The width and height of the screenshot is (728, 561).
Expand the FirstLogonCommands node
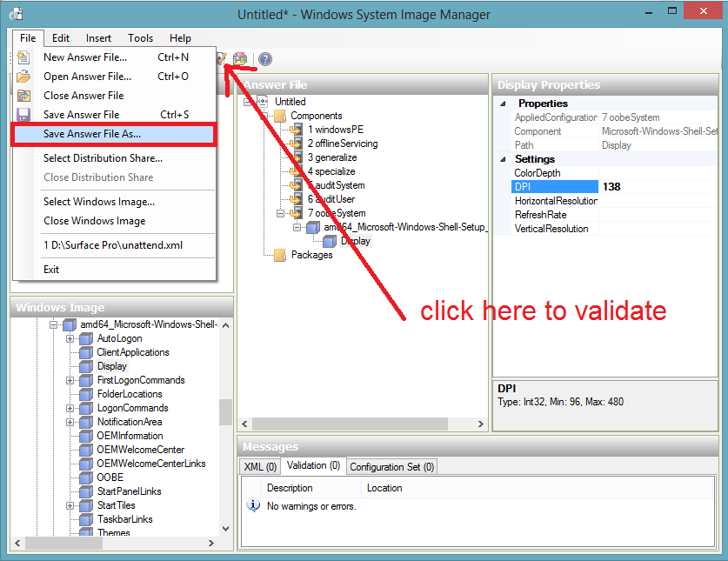point(70,380)
